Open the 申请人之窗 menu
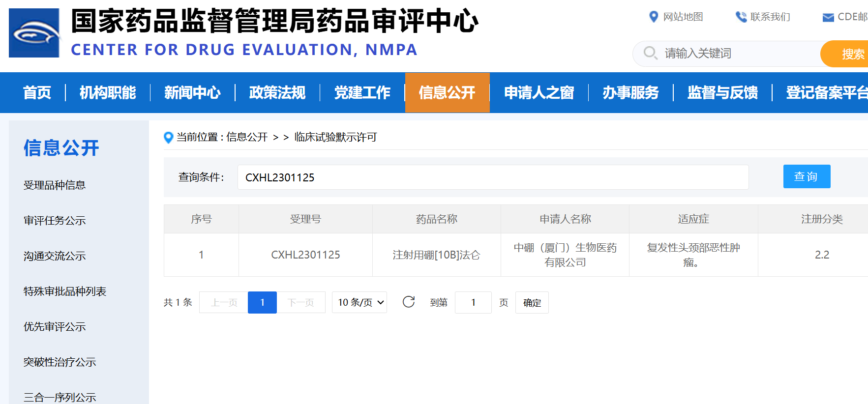The height and width of the screenshot is (404, 868). pyautogui.click(x=539, y=92)
